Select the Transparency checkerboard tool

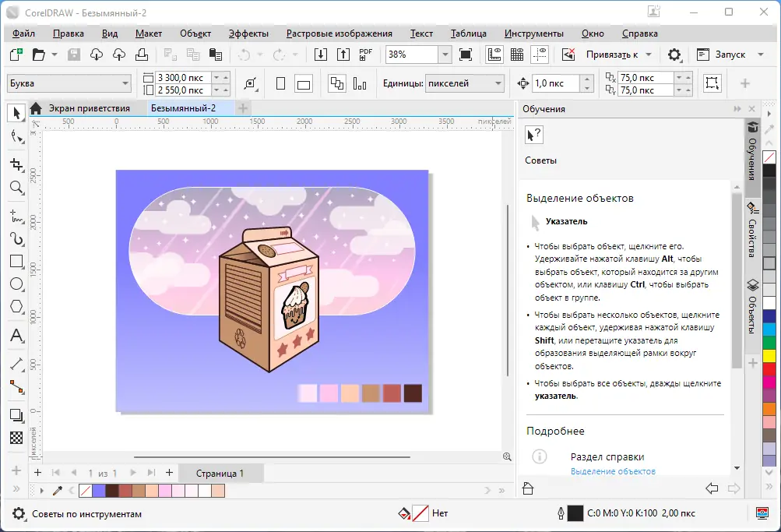pos(16,438)
